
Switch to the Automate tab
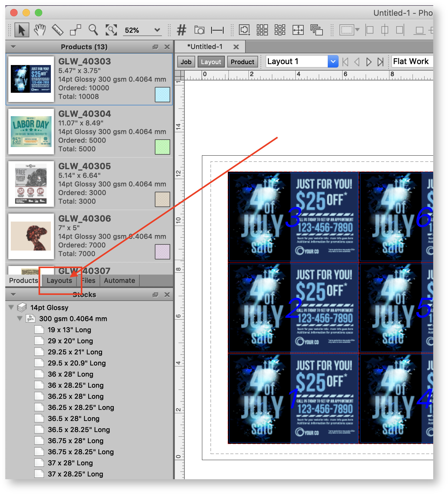click(x=120, y=280)
